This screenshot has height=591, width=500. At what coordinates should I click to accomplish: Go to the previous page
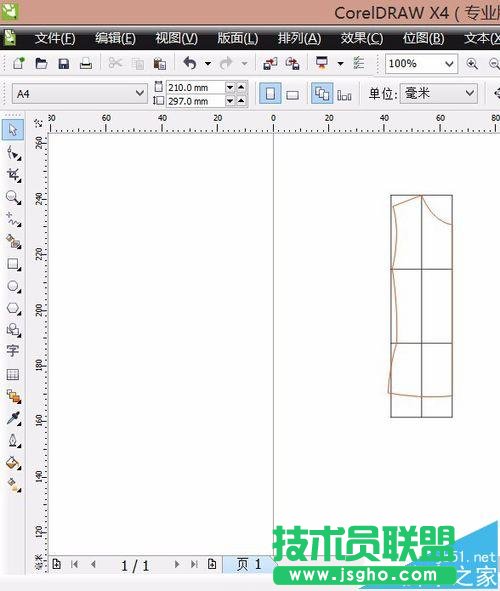(x=93, y=564)
